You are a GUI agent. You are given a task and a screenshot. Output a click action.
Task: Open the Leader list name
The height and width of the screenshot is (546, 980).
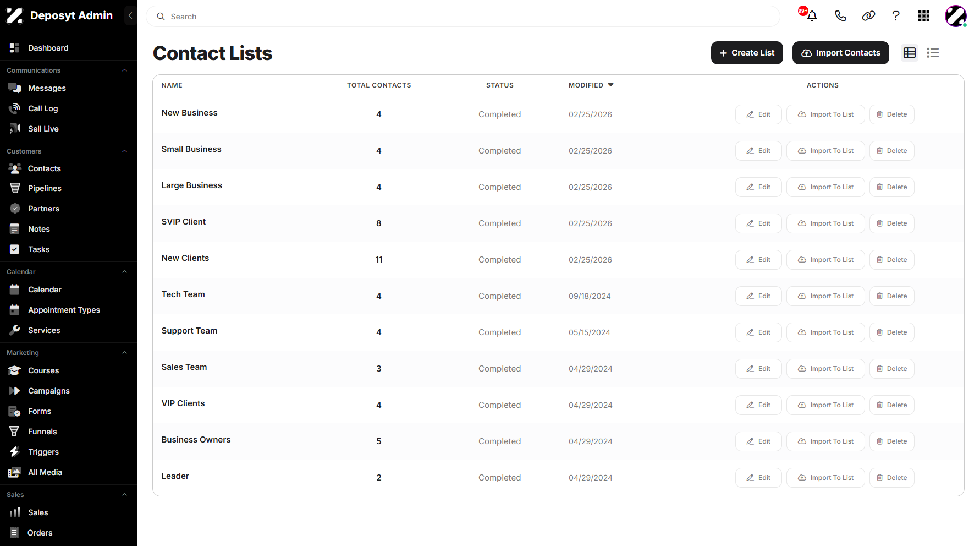tap(175, 476)
